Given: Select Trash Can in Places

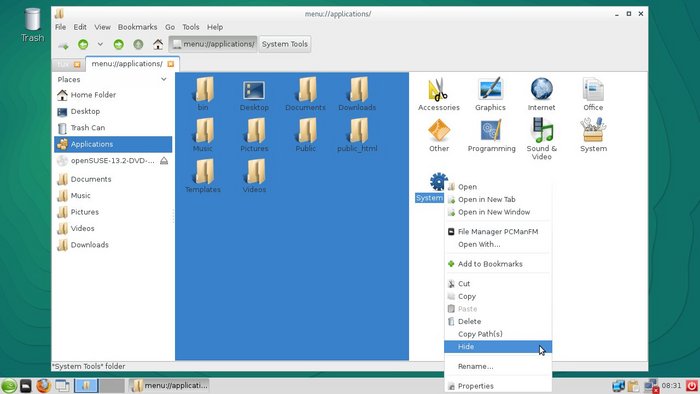Looking at the screenshot, I should 113,128.
